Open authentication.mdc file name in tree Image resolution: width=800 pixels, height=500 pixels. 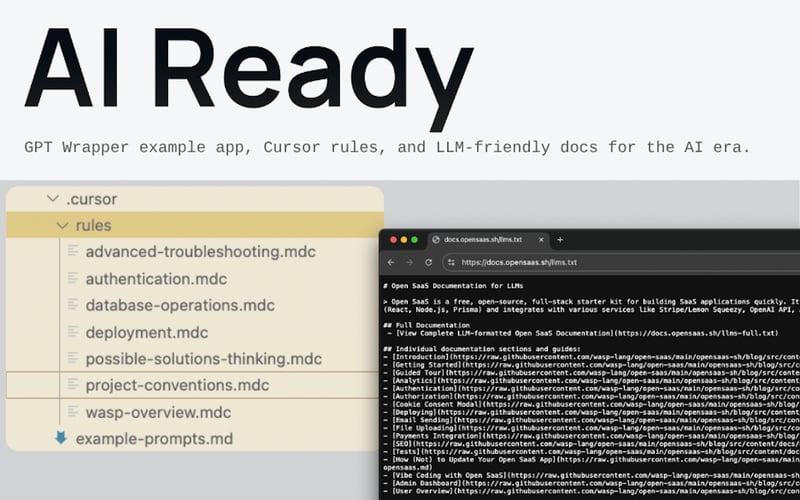click(x=156, y=279)
